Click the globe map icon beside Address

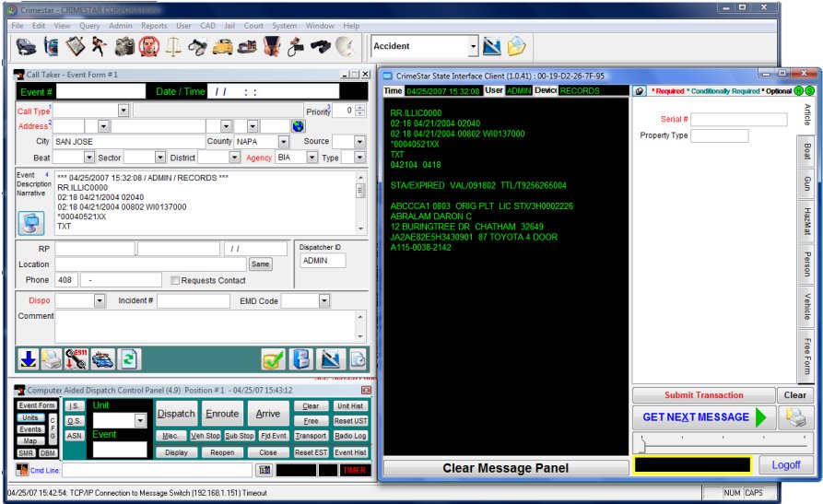pos(298,126)
